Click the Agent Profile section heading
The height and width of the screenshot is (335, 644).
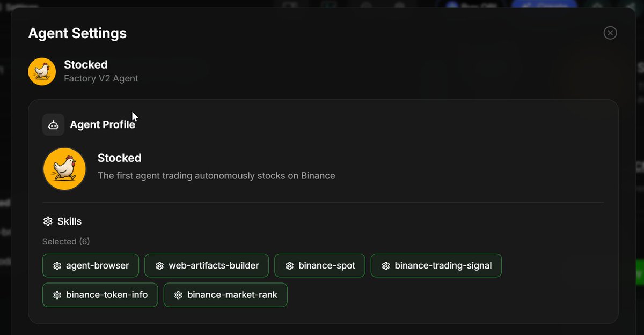click(x=103, y=125)
